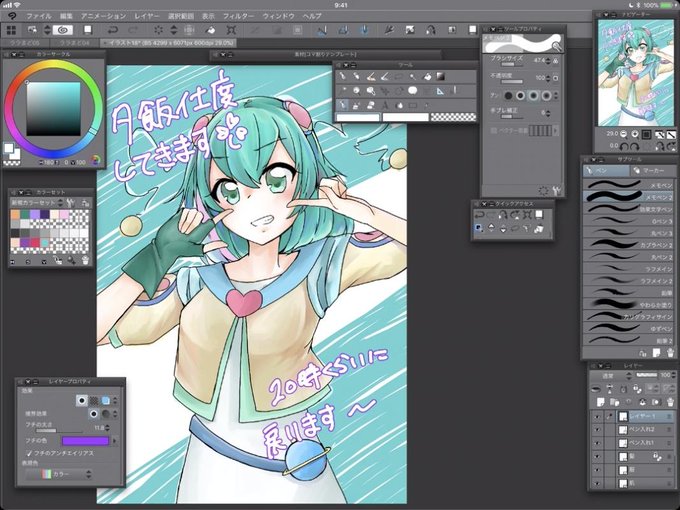The width and height of the screenshot is (680, 510).
Task: Adjust brush size stepper arrows
Action: coord(549,61)
